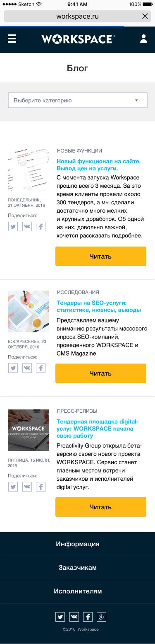Share the first post on Twitter

pos(13,227)
